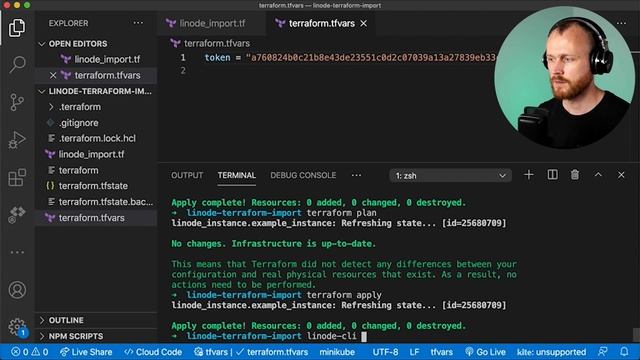
Task: Open Explorer panel more actions ellipsis
Action: (138, 23)
